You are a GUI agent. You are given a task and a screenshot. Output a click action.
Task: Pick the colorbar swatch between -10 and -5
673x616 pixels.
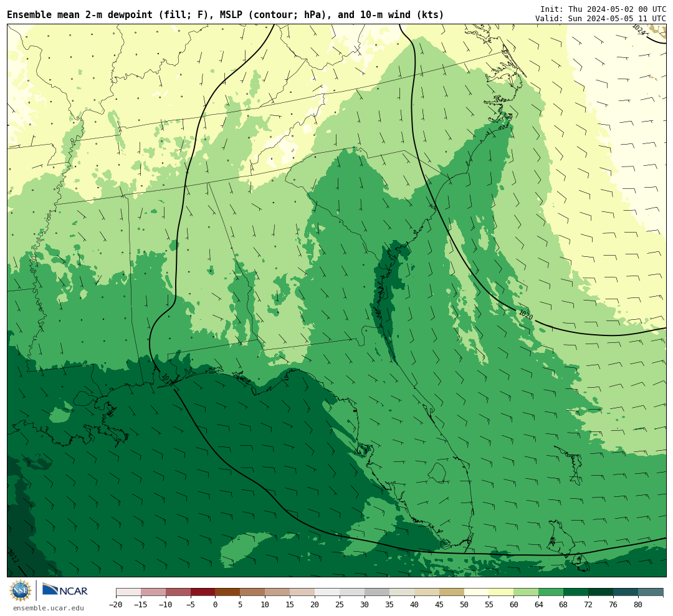pos(178,592)
